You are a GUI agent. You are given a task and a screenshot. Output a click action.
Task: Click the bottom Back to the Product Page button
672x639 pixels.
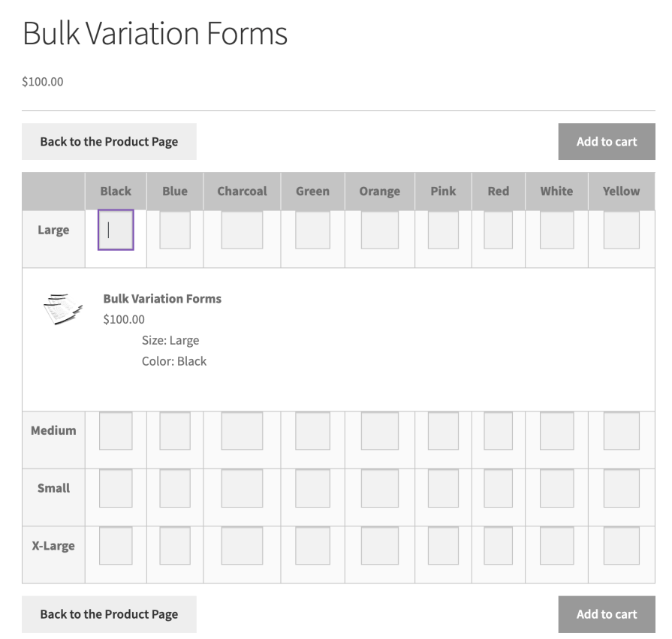109,614
